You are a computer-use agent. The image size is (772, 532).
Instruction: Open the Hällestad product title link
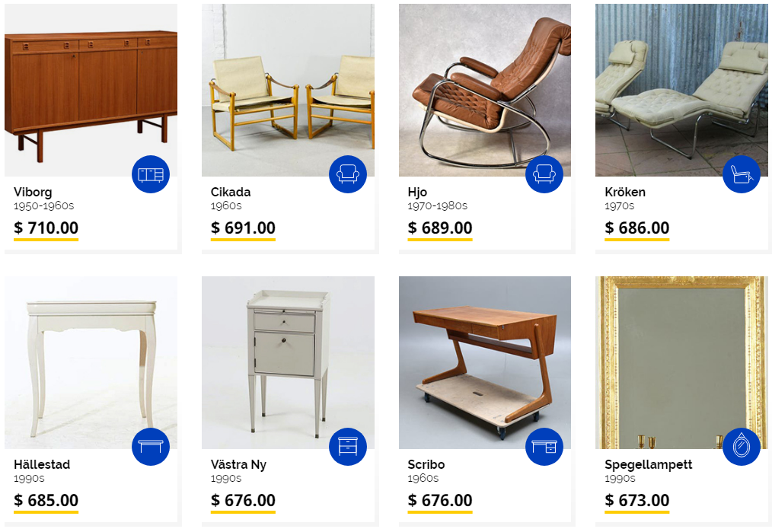[x=42, y=464]
